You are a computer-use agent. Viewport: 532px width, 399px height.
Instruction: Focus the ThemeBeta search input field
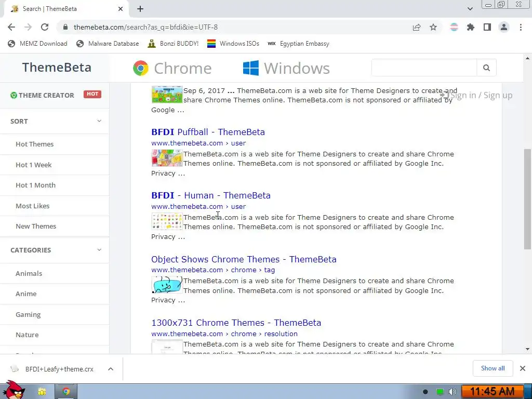click(x=424, y=68)
